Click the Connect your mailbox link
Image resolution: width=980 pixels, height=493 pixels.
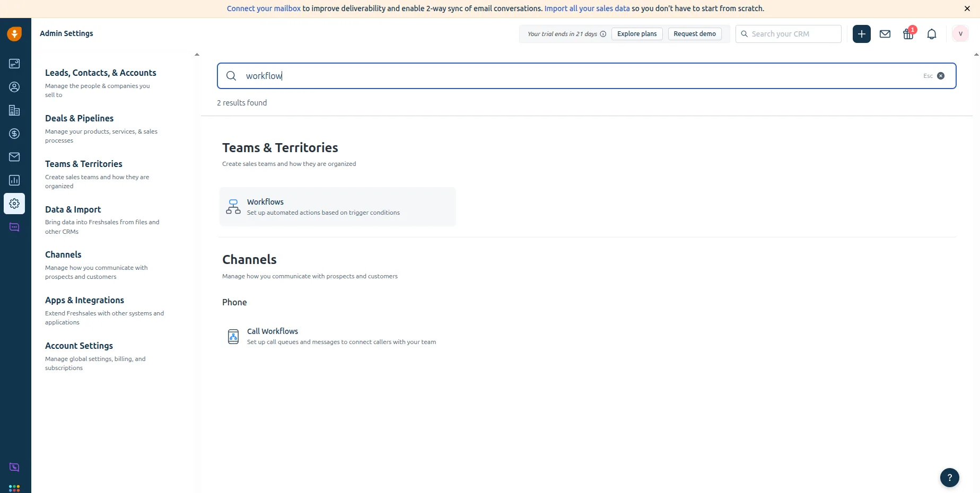pos(264,8)
